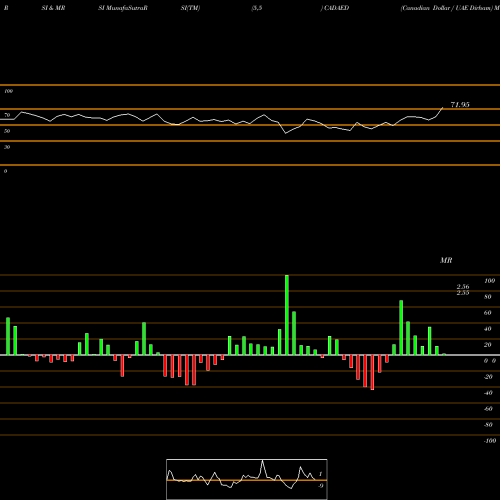Click the RSI panel's 50 level label
Screen dimensions: 500x500
click(7, 131)
